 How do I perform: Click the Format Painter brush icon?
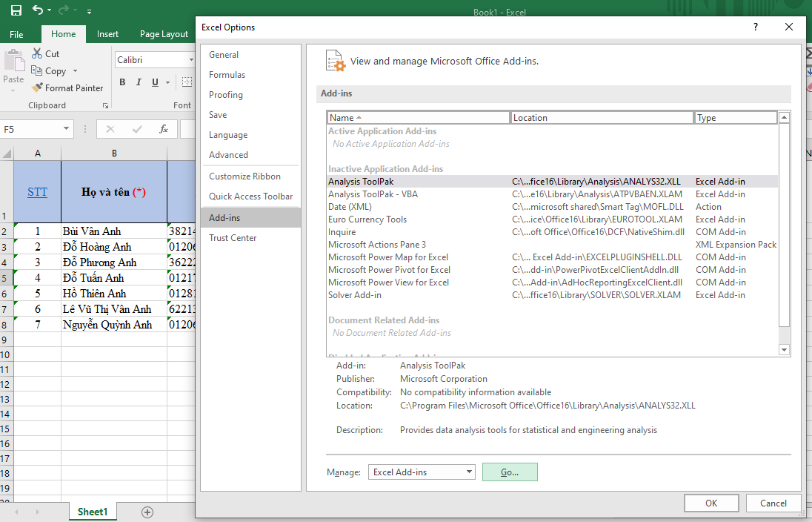coord(37,87)
